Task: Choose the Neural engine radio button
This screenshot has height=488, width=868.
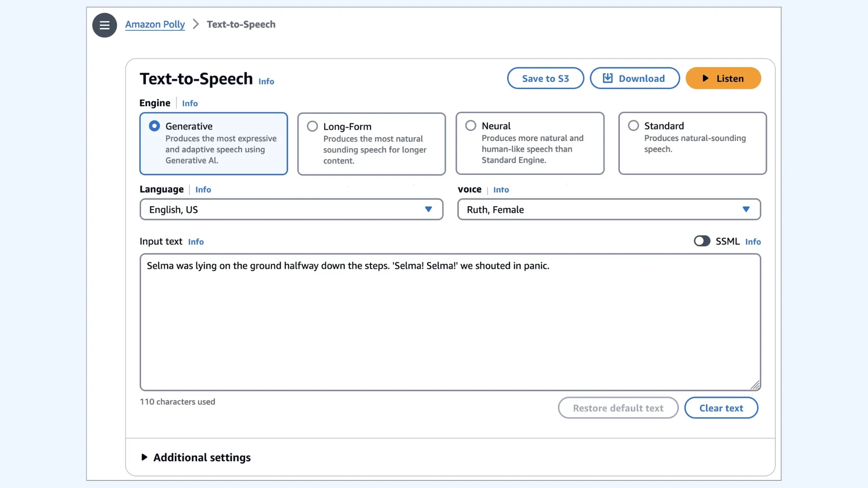Action: coord(471,126)
